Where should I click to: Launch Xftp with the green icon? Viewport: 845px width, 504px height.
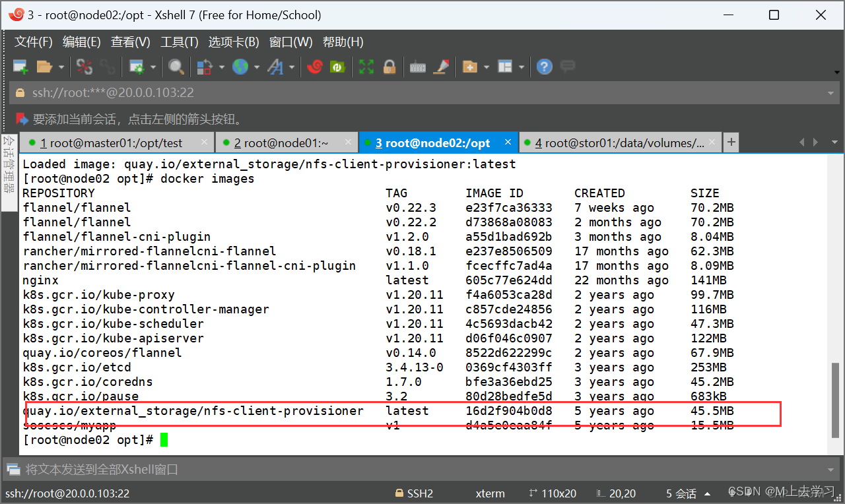(x=338, y=67)
